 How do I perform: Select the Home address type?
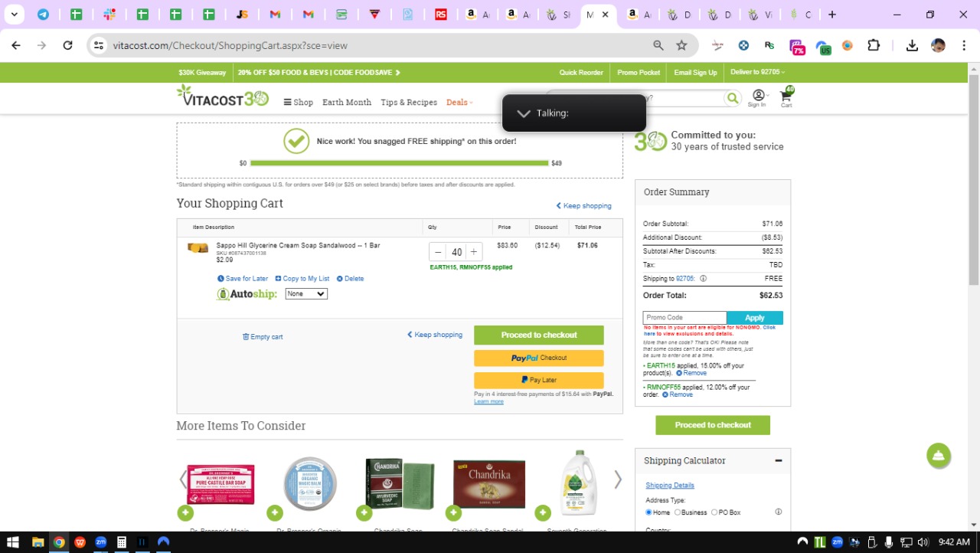point(649,512)
